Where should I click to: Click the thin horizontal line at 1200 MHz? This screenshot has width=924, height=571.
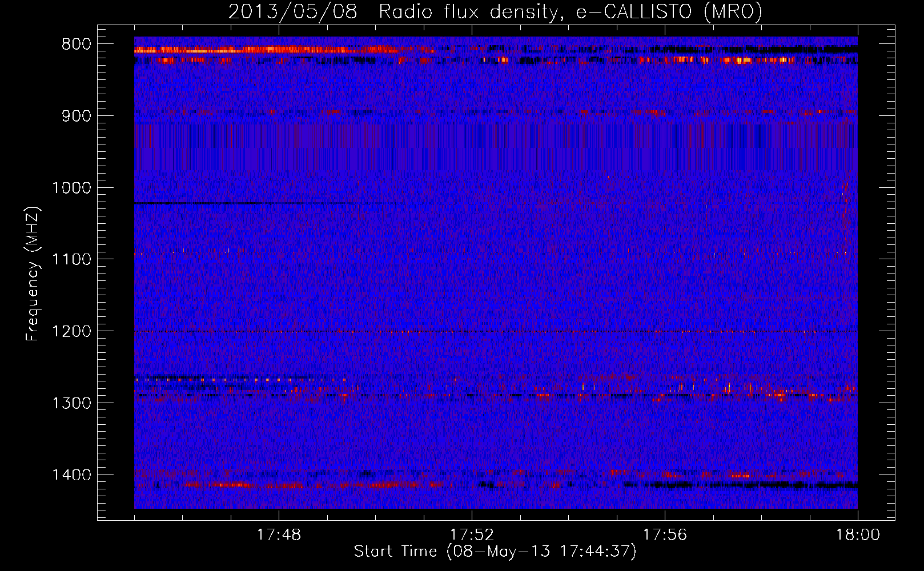(x=496, y=332)
